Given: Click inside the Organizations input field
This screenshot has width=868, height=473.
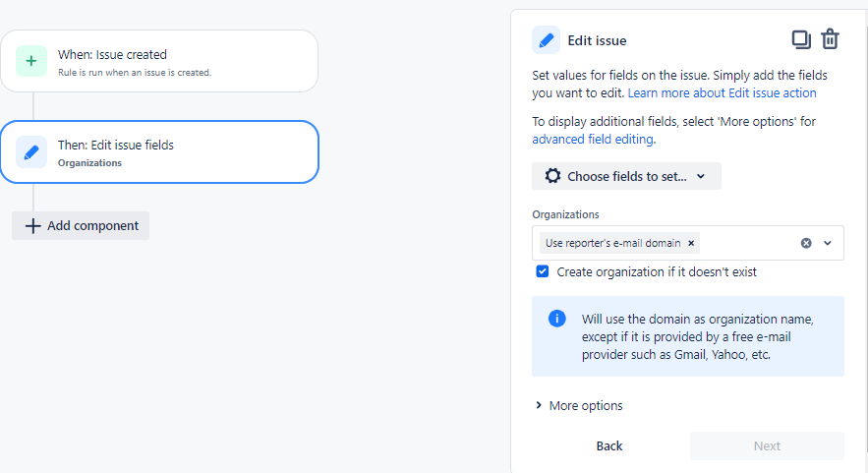Looking at the screenshot, I should 747,243.
